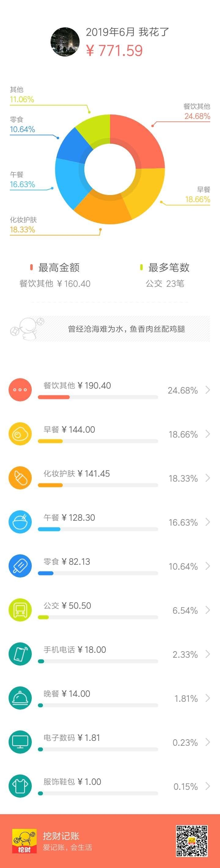Open the 晚餐 serving dish icon

click(20, 698)
